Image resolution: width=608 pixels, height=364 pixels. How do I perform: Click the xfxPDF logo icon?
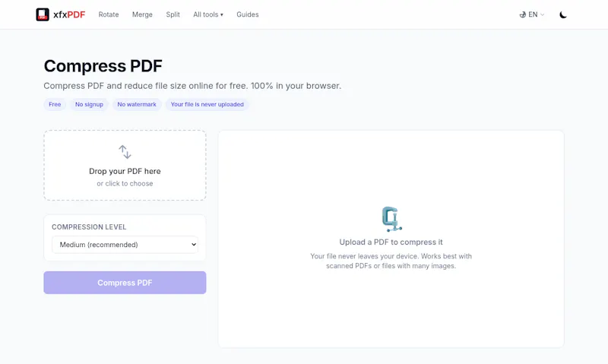(43, 14)
